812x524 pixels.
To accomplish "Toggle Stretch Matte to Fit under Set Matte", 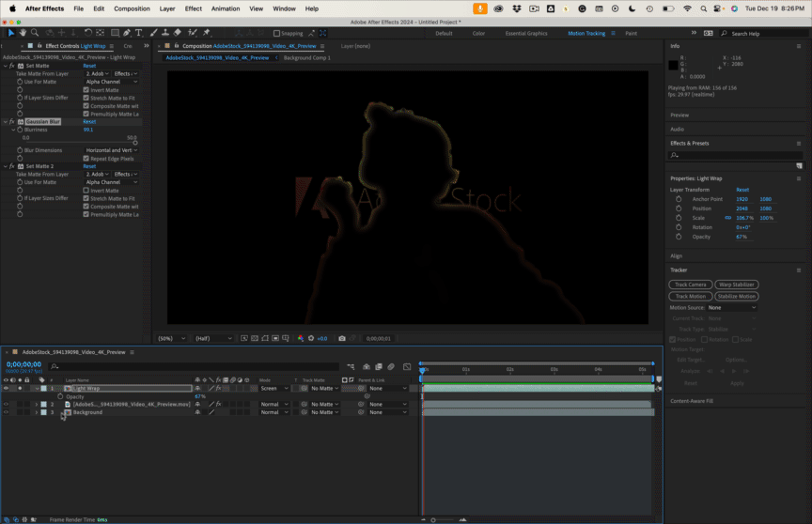I will click(86, 98).
